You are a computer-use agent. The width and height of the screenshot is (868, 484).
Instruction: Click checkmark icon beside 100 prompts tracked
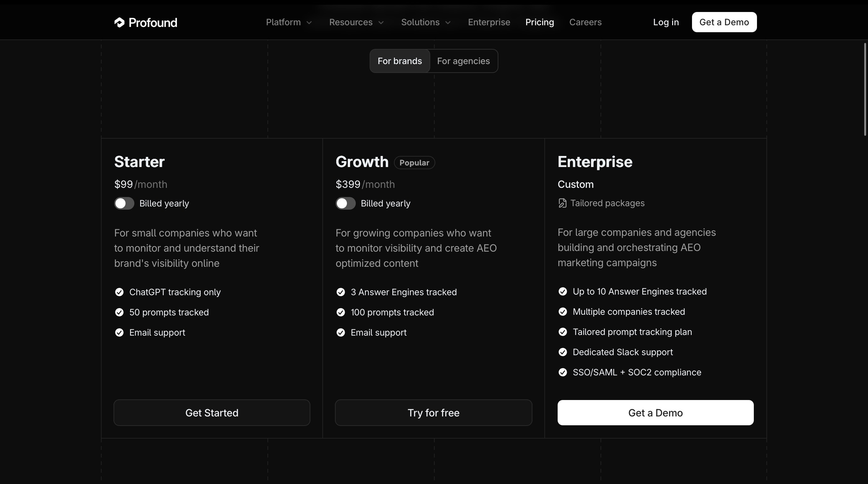coord(341,312)
